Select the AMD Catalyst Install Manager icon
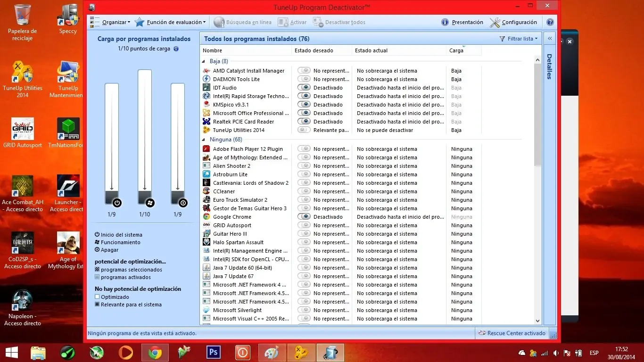This screenshot has height=362, width=644. (x=206, y=71)
